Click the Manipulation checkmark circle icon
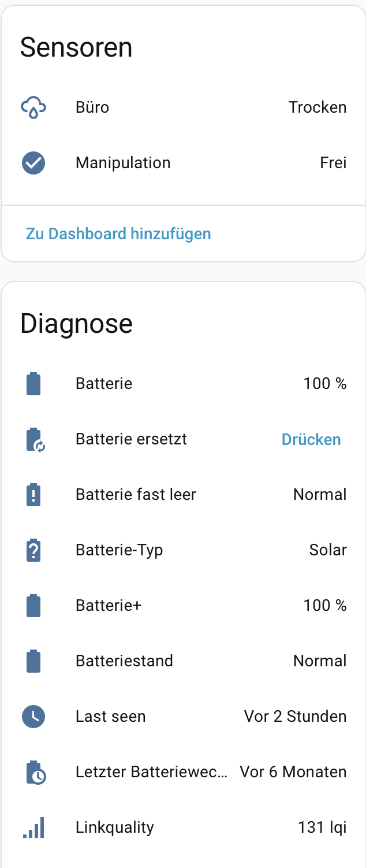Viewport: 366px width, 868px height. (x=33, y=163)
